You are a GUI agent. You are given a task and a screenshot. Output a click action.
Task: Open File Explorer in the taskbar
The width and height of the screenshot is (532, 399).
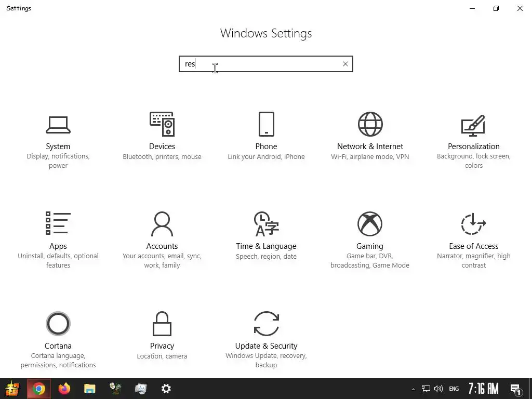[x=89, y=389]
